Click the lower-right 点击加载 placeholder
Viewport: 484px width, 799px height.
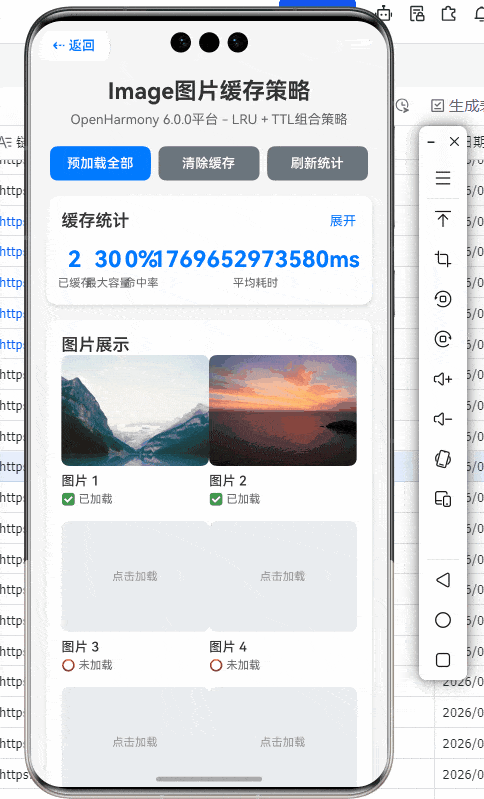(283, 736)
